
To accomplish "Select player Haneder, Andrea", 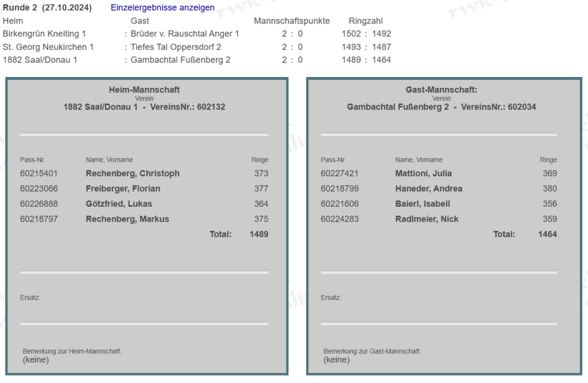I will (428, 188).
